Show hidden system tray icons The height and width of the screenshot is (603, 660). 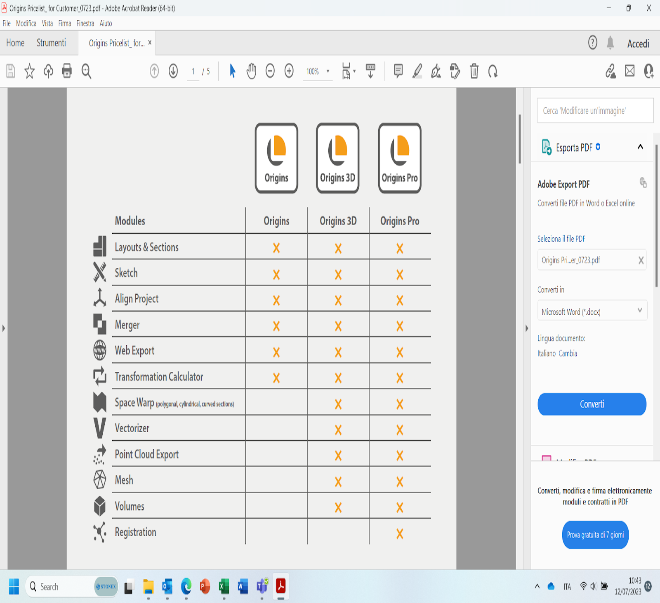click(537, 586)
